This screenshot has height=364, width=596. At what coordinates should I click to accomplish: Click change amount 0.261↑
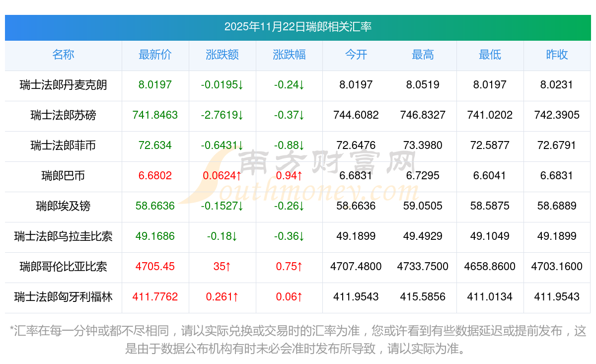click(222, 297)
